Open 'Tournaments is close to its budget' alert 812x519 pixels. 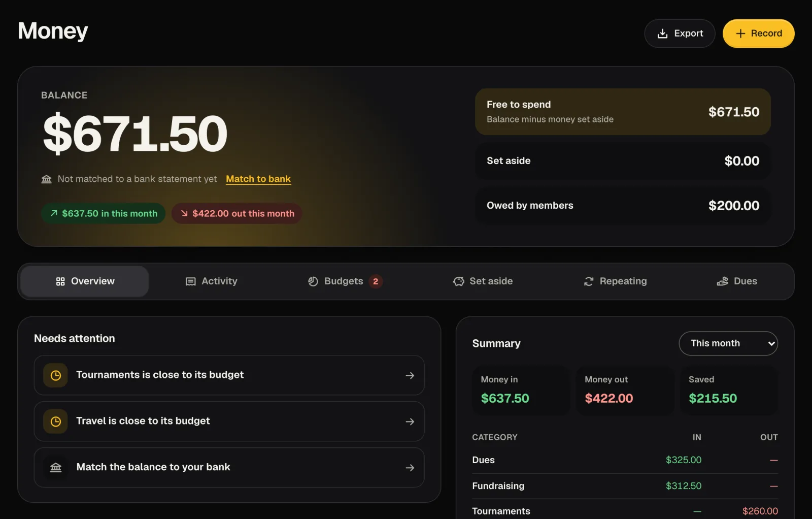click(229, 375)
